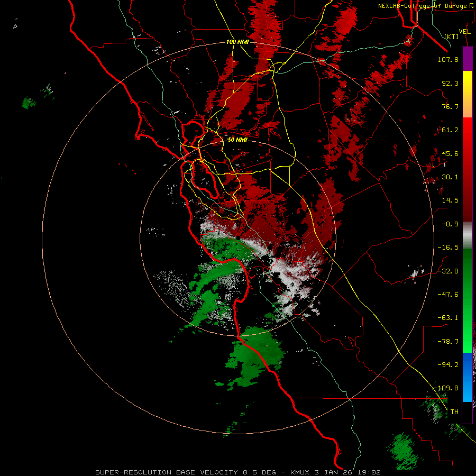Click the 45.6 scale value
The height and width of the screenshot is (476, 476).
[450, 153]
